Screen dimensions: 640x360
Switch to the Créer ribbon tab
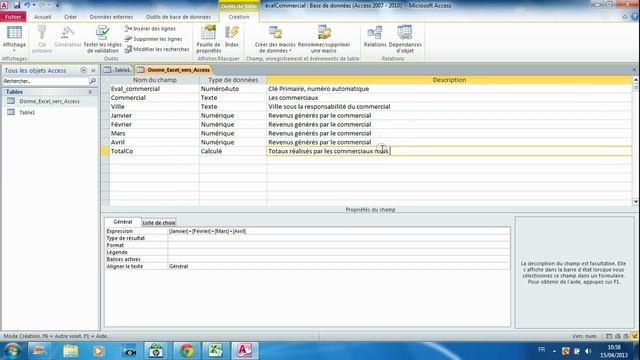70,17
